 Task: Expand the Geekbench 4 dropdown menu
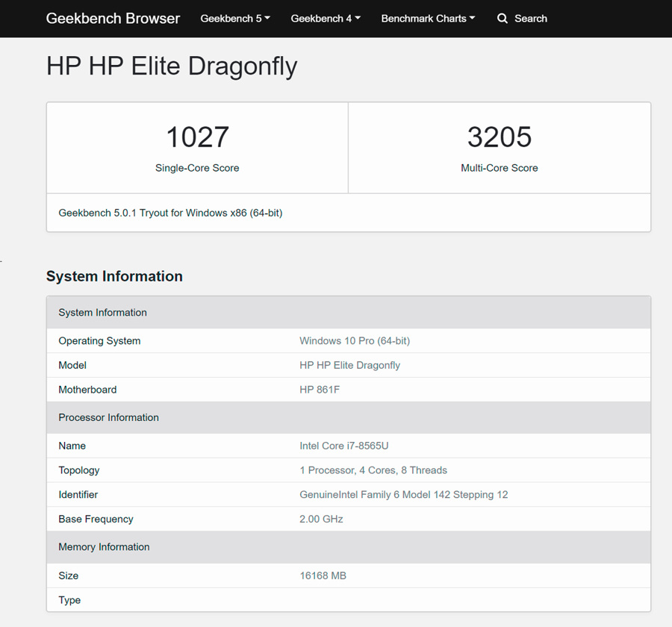click(326, 19)
